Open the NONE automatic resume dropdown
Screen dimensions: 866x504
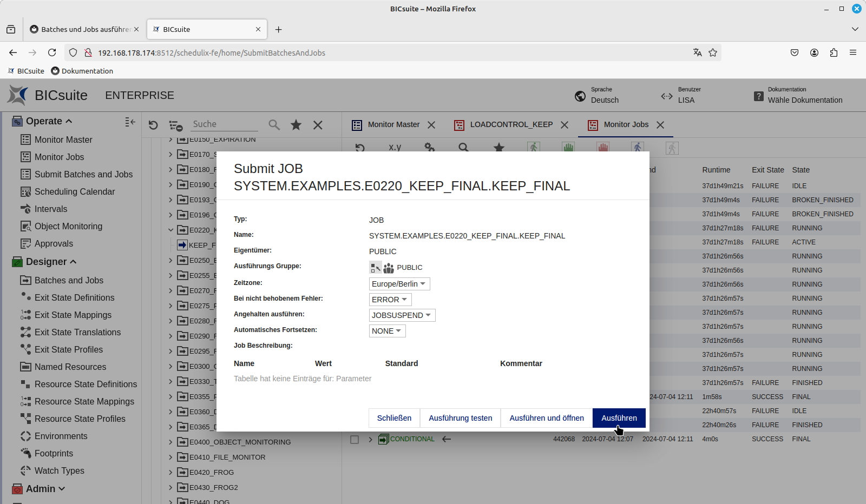click(387, 331)
